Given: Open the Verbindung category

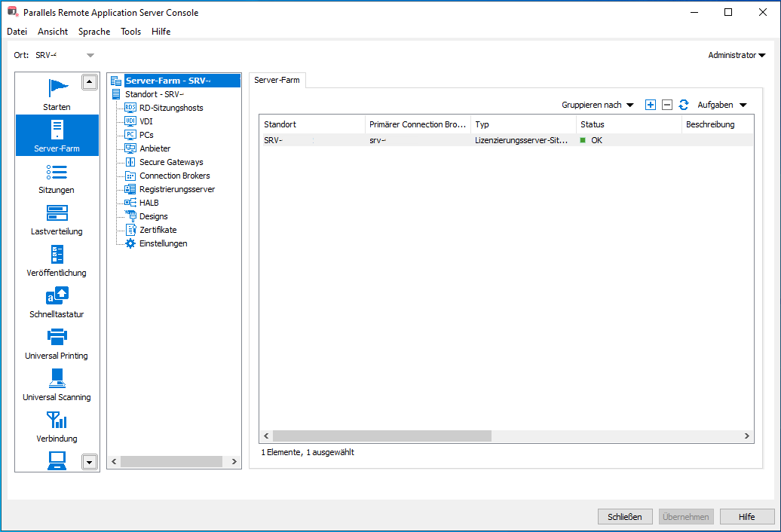Looking at the screenshot, I should pyautogui.click(x=57, y=427).
